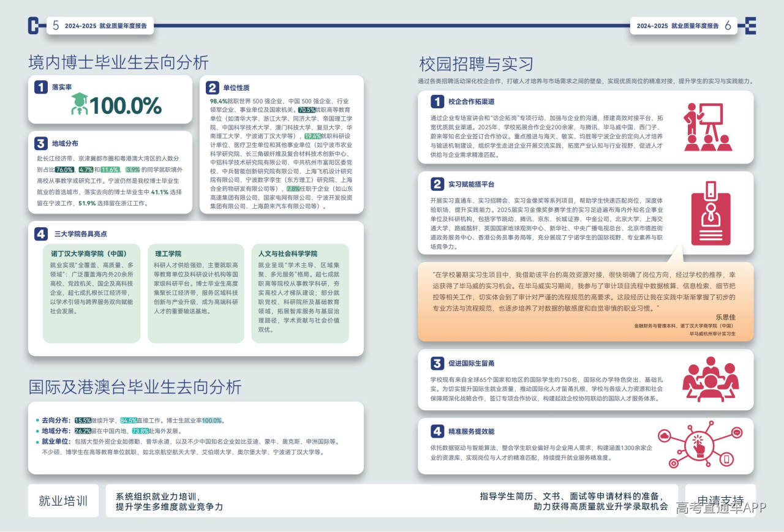Screen dimensions: 784x532
Task: Click number badge 4 beside 精准服务提效能
Action: point(437,431)
